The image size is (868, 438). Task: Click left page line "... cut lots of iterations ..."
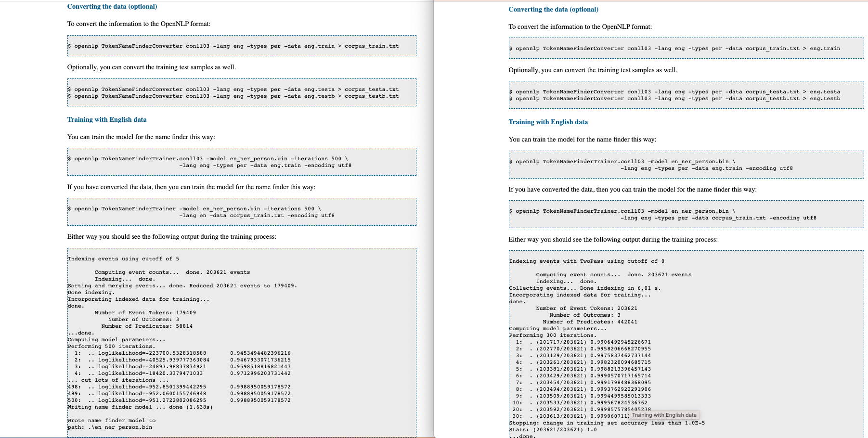[118, 380]
